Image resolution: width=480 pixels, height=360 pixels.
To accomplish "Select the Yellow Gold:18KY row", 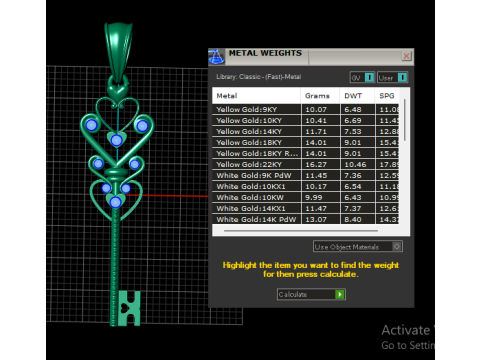I will pyautogui.click(x=305, y=142).
